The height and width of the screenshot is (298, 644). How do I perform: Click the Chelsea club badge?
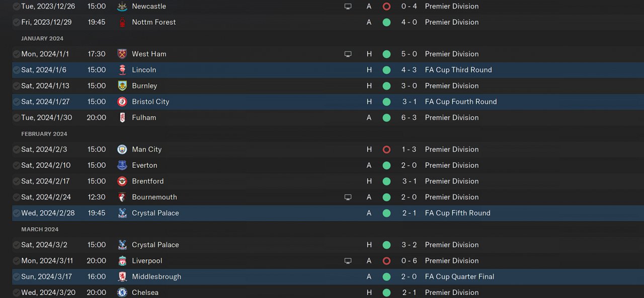122,292
